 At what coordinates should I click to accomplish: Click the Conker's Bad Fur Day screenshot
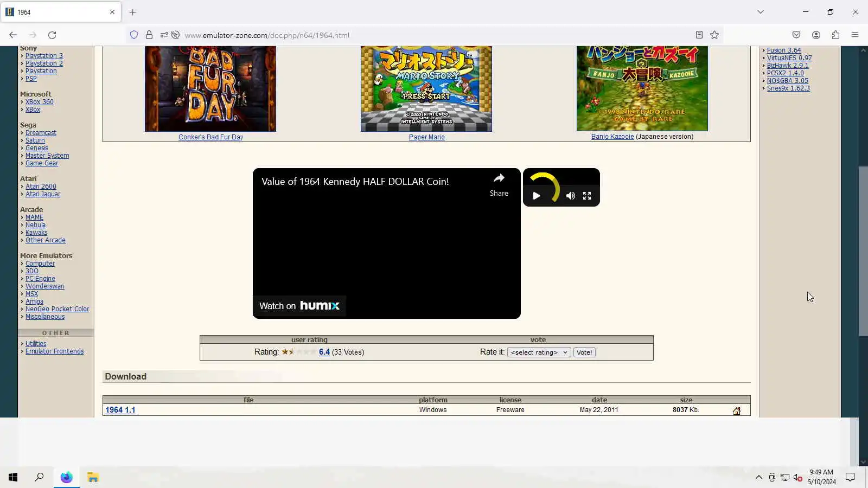[x=210, y=88]
